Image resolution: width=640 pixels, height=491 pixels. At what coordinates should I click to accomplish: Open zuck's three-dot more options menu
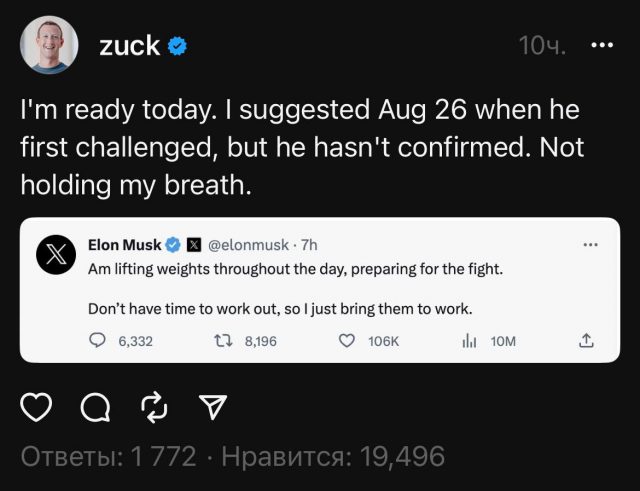[x=603, y=45]
